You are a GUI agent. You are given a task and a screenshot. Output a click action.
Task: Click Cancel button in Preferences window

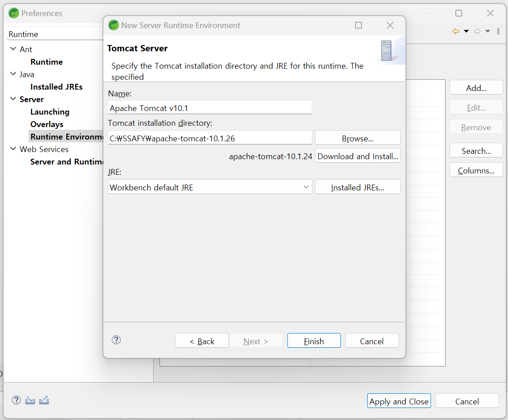(x=467, y=401)
